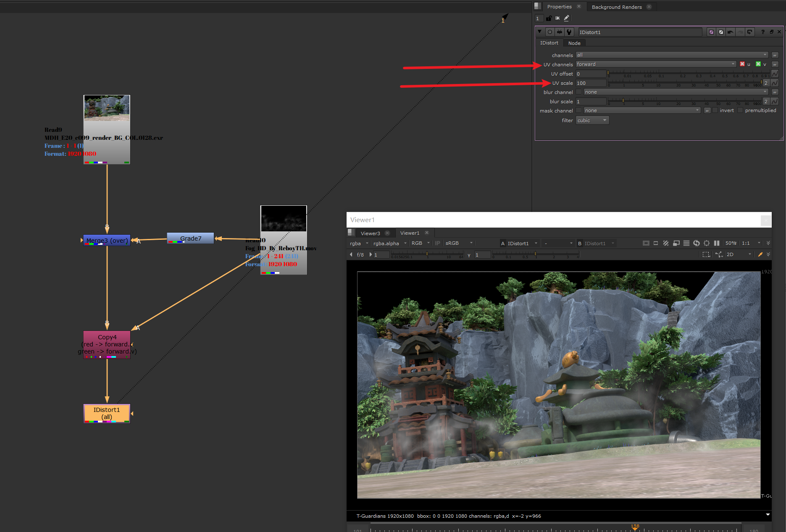786x532 pixels.
Task: Check the invert checkbox
Action: point(715,110)
